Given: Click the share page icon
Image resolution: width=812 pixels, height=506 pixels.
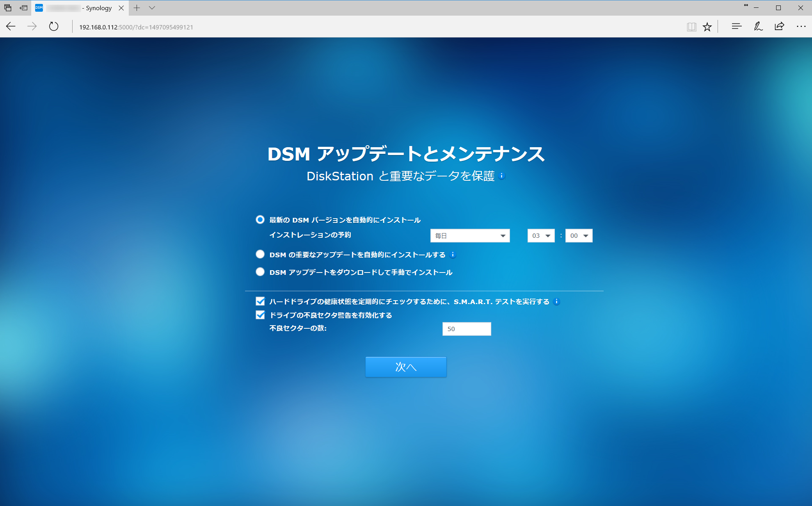Looking at the screenshot, I should coord(779,27).
